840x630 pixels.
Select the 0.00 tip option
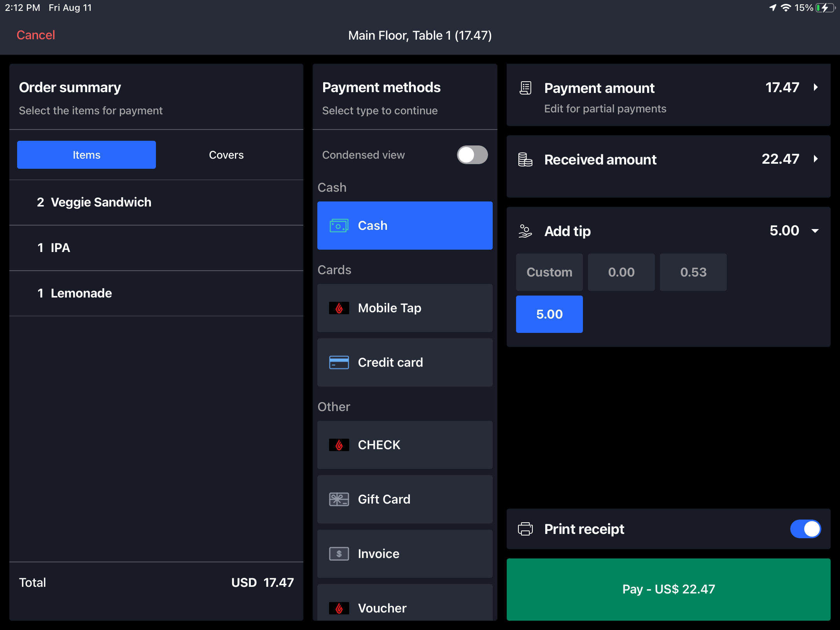point(621,272)
